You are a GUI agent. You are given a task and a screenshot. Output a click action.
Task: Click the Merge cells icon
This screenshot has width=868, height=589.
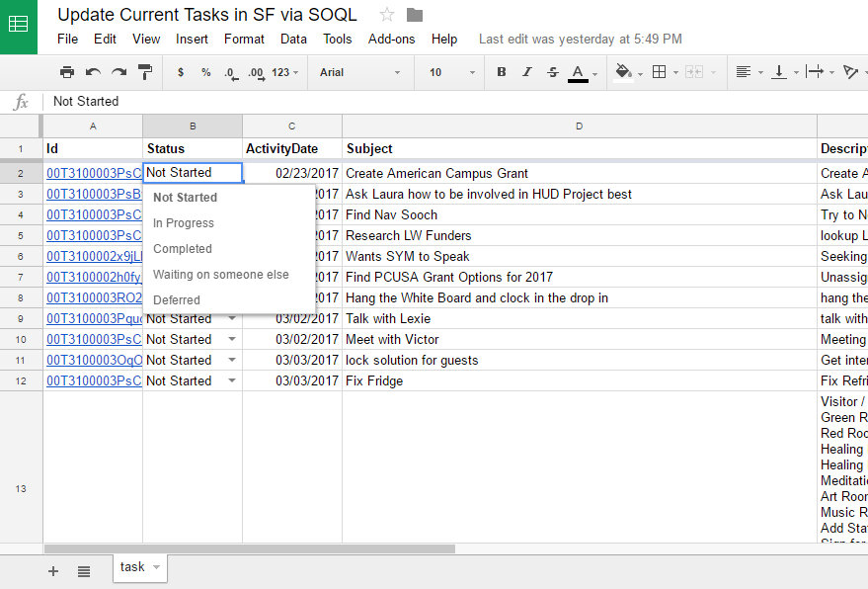[x=694, y=72]
